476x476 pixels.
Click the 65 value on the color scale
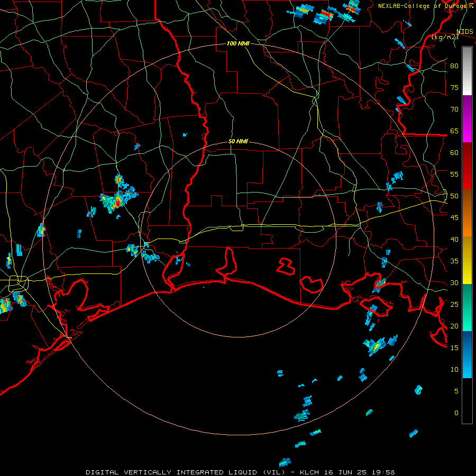click(454, 131)
